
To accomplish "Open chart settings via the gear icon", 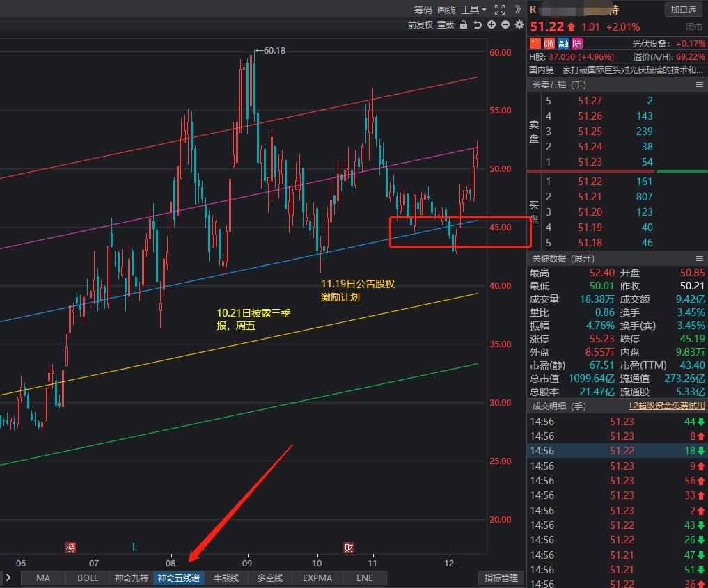I will 519,25.
